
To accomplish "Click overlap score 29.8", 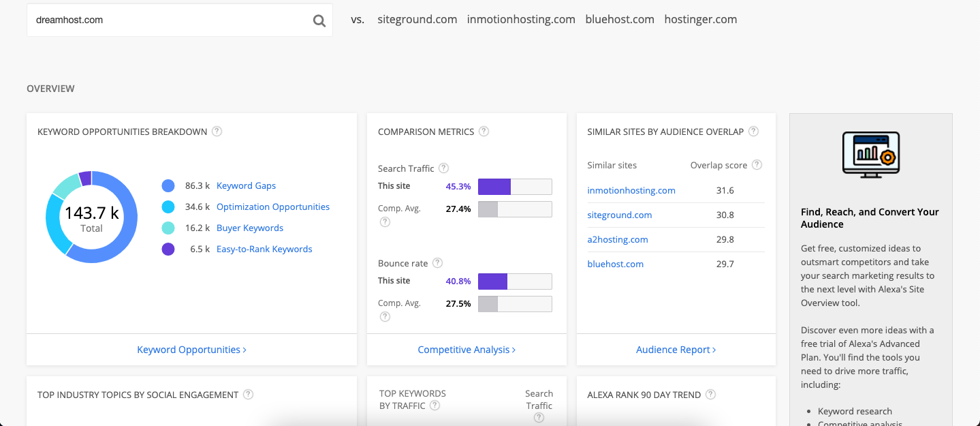I will [x=725, y=239].
